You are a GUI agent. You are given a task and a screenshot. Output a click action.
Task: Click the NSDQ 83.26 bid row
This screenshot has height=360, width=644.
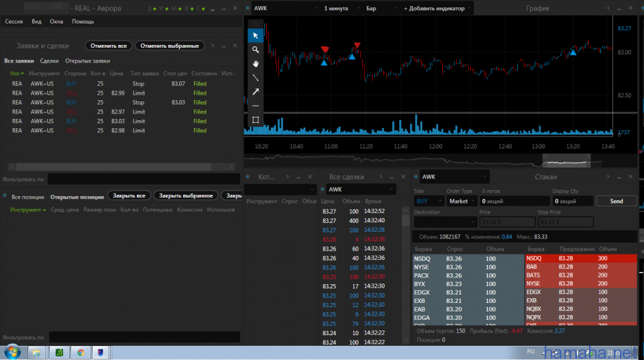pyautogui.click(x=468, y=259)
